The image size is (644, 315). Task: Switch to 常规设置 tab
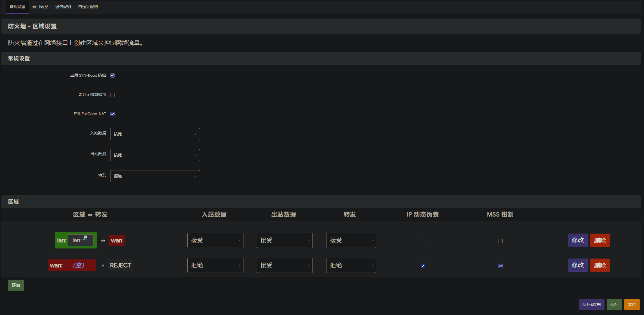tap(17, 7)
